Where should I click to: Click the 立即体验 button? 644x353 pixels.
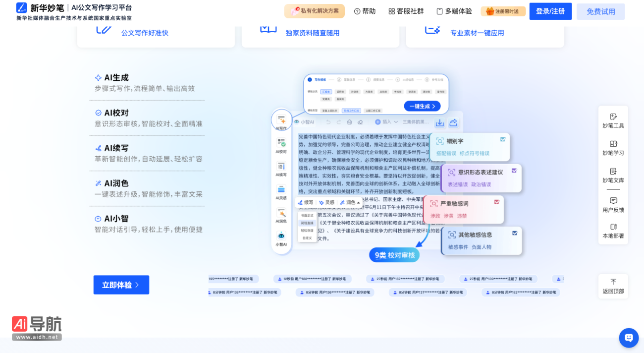click(x=121, y=285)
